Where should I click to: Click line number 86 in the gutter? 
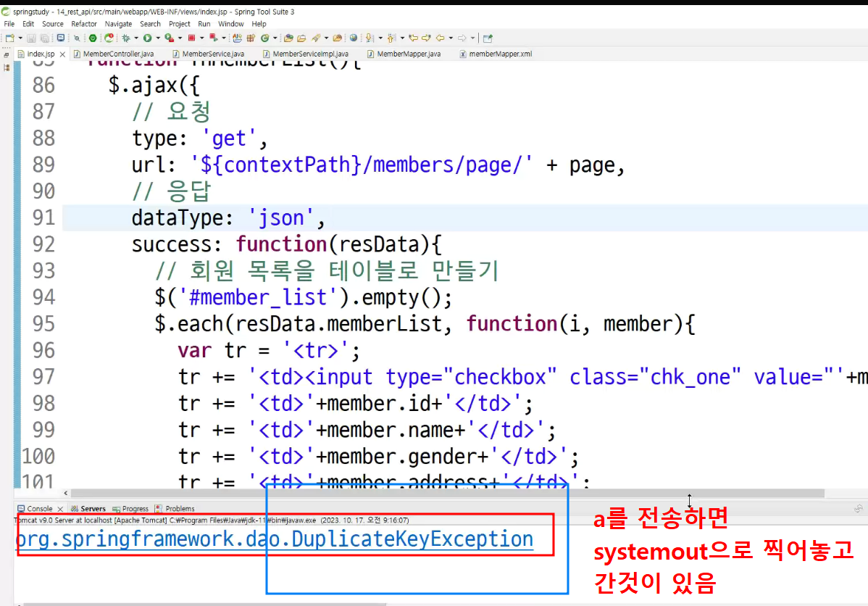43,86
